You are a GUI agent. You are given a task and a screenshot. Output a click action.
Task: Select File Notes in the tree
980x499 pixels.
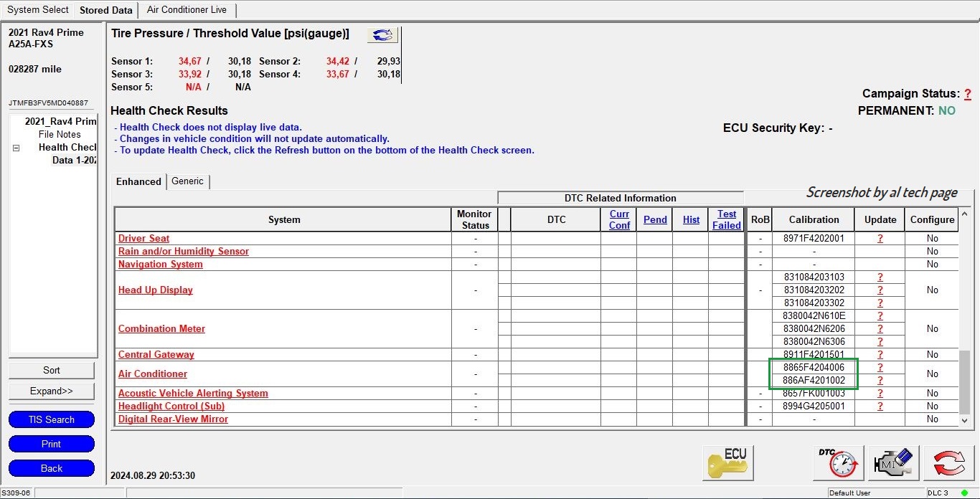coord(60,134)
